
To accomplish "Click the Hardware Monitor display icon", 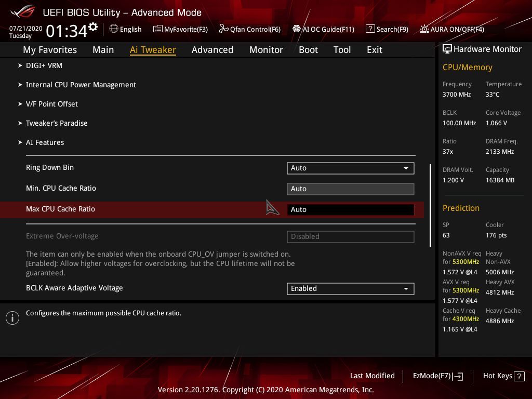I will pos(447,49).
